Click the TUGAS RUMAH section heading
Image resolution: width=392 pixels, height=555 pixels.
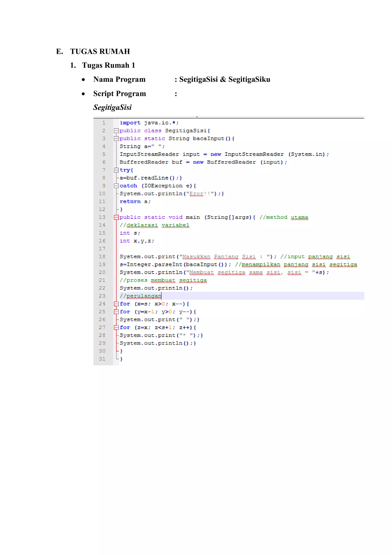click(x=100, y=52)
